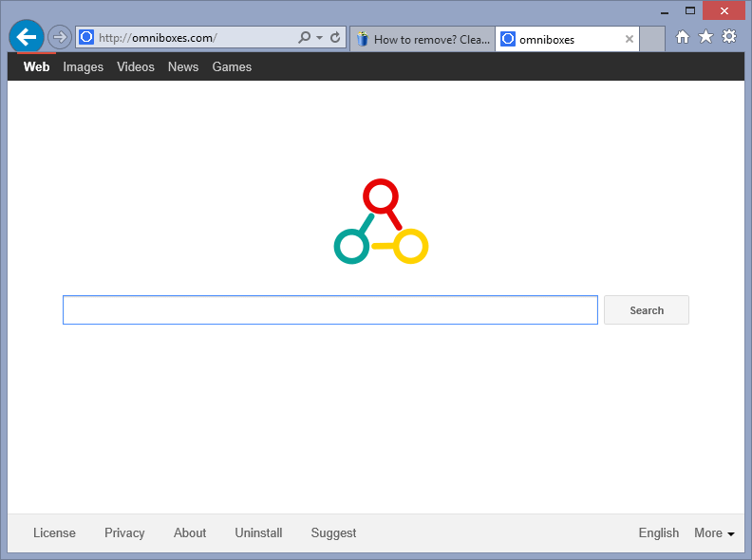752x560 pixels.
Task: Open the About link
Action: 190,532
